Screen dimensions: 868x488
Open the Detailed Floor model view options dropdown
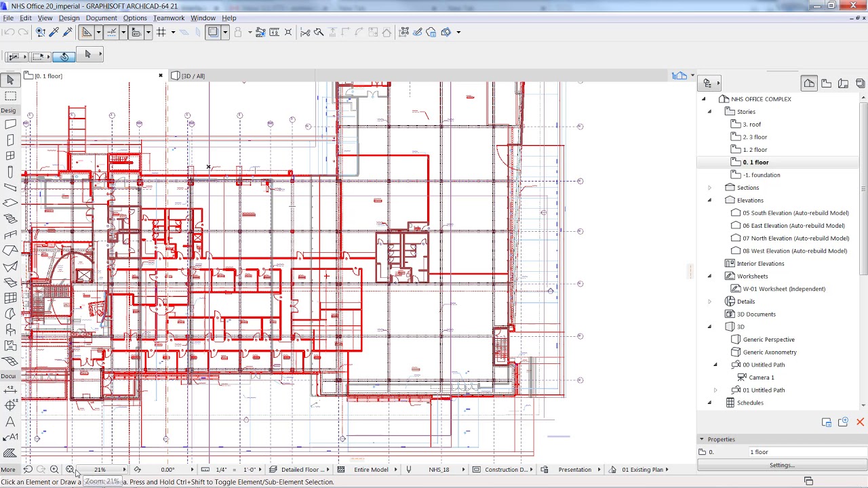point(298,470)
